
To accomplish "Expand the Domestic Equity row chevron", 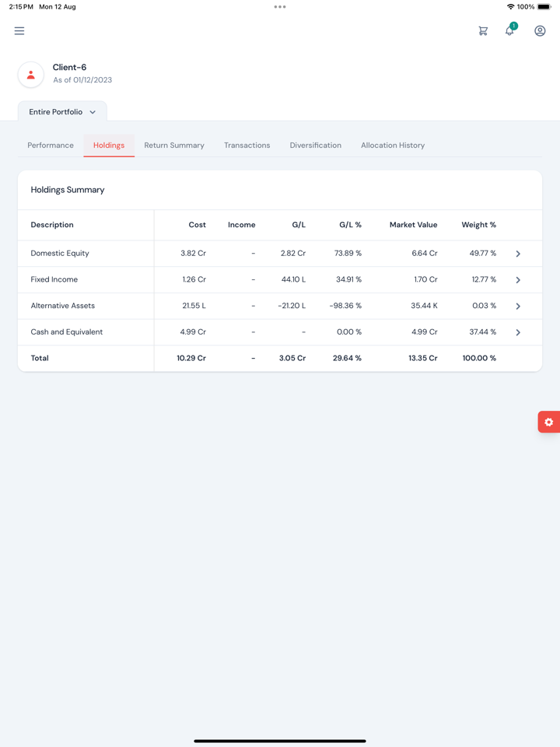I will click(x=518, y=254).
